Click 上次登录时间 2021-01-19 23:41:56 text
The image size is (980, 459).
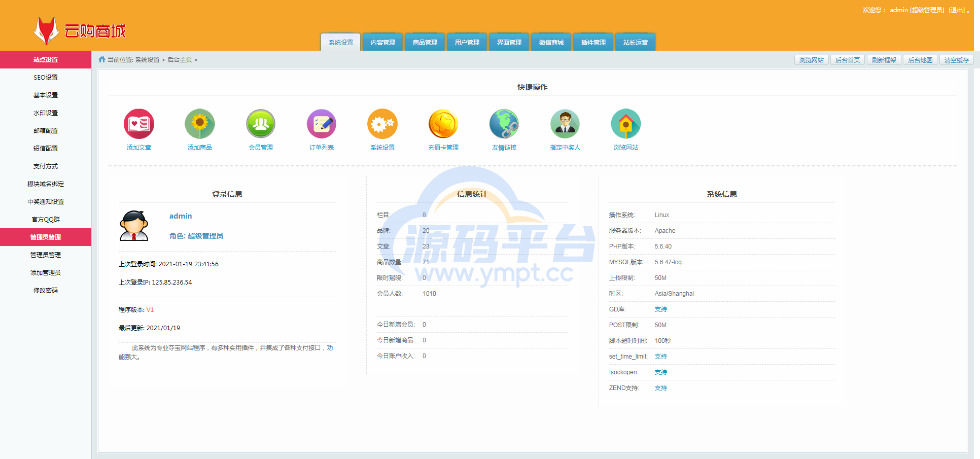[168, 264]
